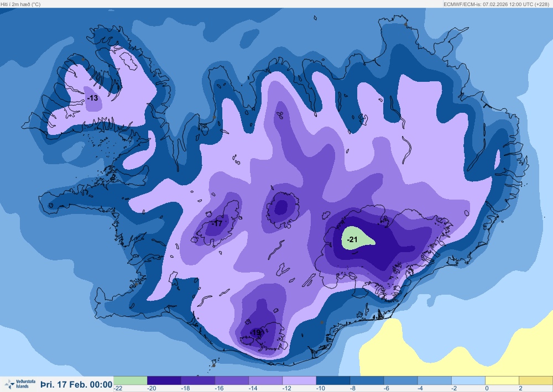Click the Veðurstofa Íslands logo
Viewport: 553px width, 392px height.
tap(20, 384)
